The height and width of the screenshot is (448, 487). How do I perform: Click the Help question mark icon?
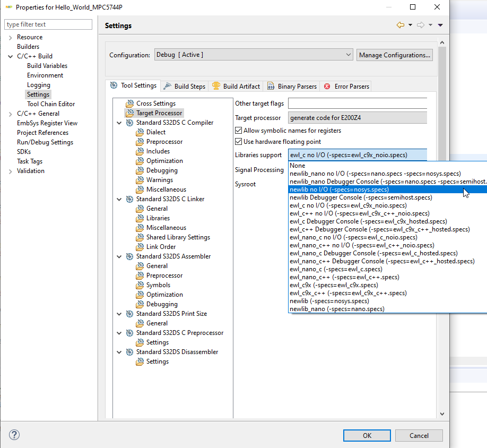point(14,435)
